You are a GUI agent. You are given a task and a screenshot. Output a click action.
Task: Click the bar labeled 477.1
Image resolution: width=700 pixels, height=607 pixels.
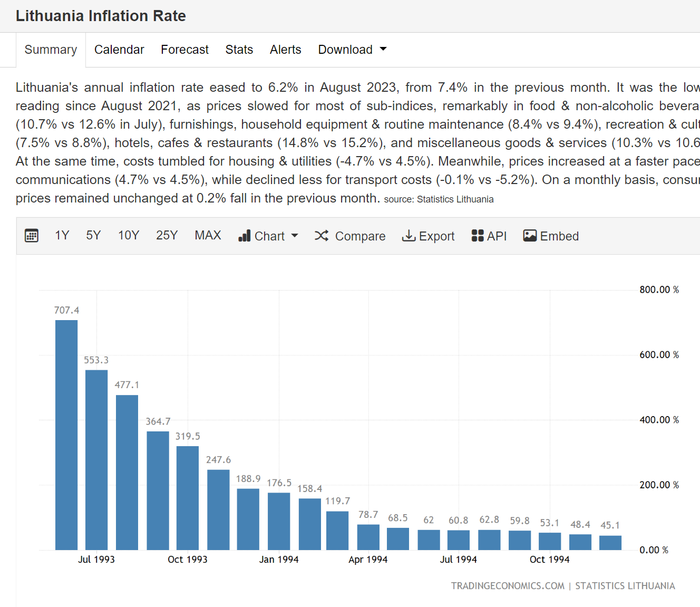tap(127, 473)
